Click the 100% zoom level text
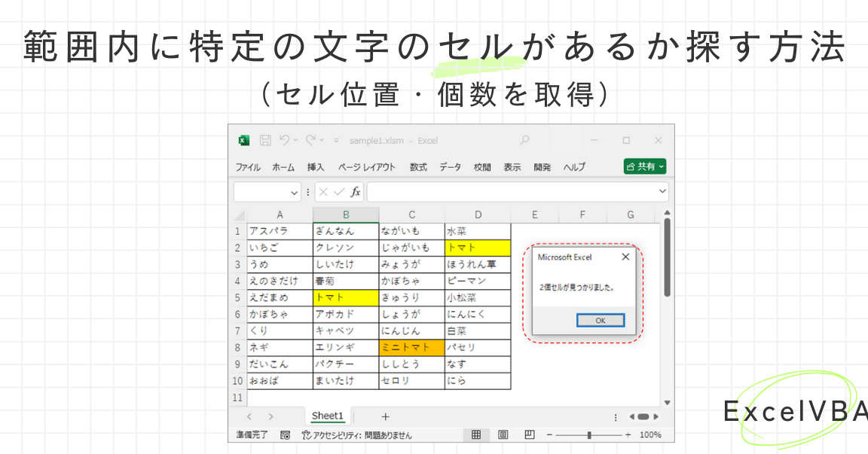This screenshot has width=868, height=454. pyautogui.click(x=650, y=435)
